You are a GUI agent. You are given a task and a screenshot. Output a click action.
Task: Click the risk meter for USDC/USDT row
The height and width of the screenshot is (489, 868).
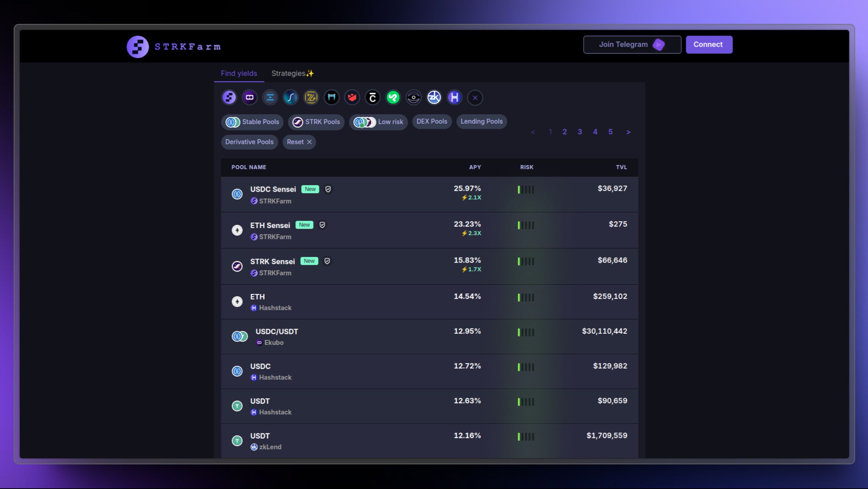(526, 332)
